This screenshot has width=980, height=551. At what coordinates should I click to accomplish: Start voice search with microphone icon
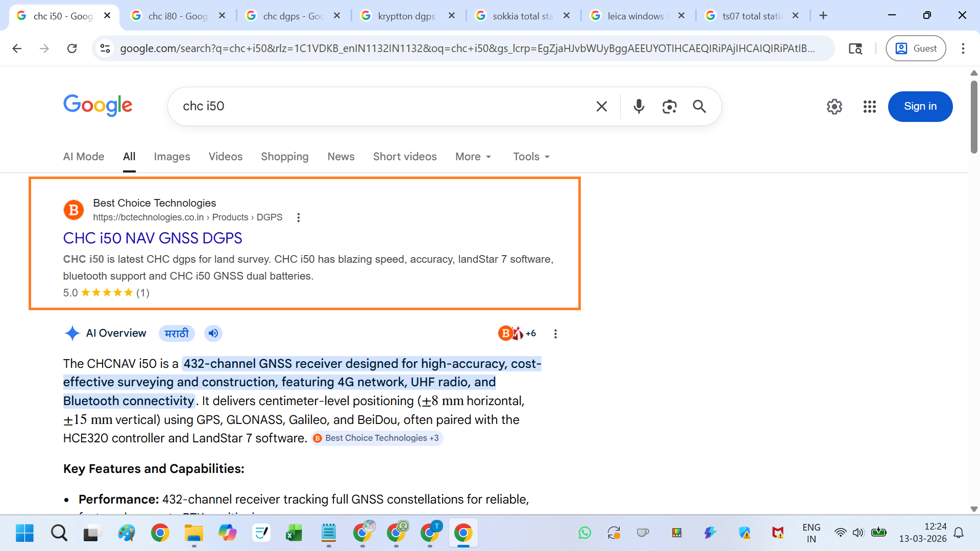639,106
